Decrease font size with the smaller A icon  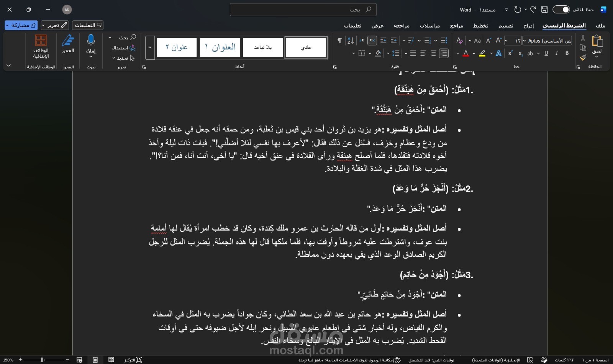click(488, 40)
